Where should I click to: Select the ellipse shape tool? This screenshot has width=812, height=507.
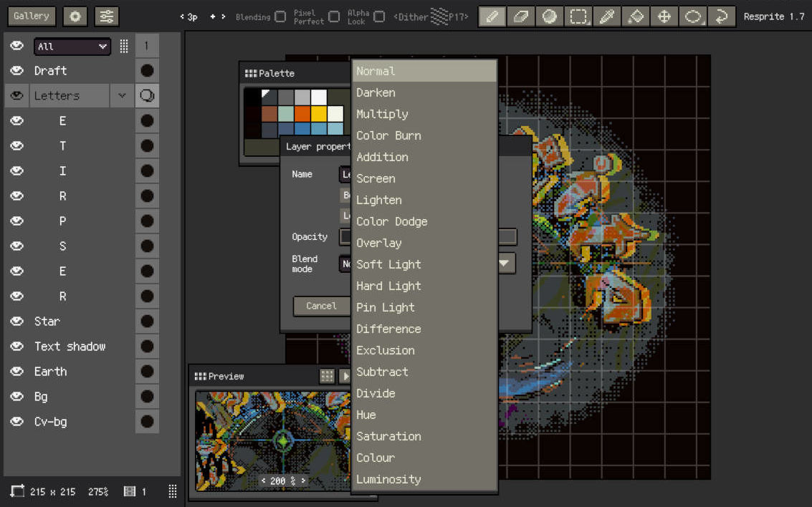tap(693, 16)
